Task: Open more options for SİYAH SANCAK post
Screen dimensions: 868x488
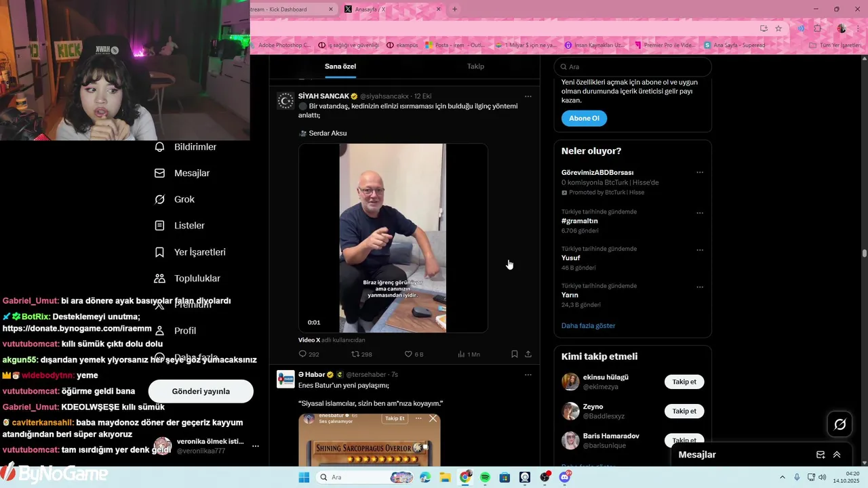Action: click(x=528, y=96)
